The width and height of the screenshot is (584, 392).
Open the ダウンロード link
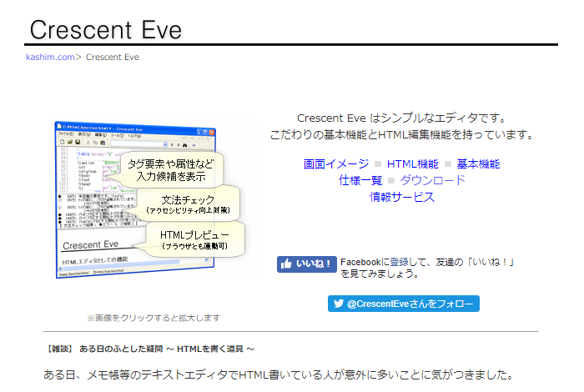tap(432, 180)
